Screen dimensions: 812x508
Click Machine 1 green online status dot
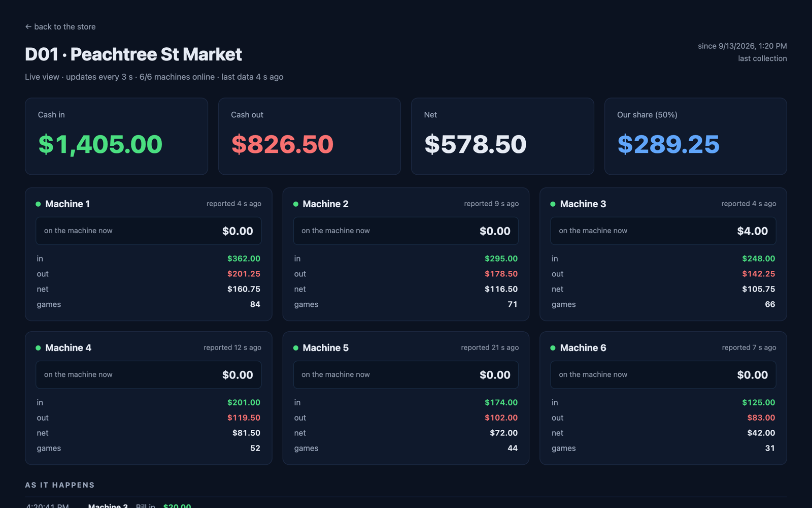pos(38,204)
